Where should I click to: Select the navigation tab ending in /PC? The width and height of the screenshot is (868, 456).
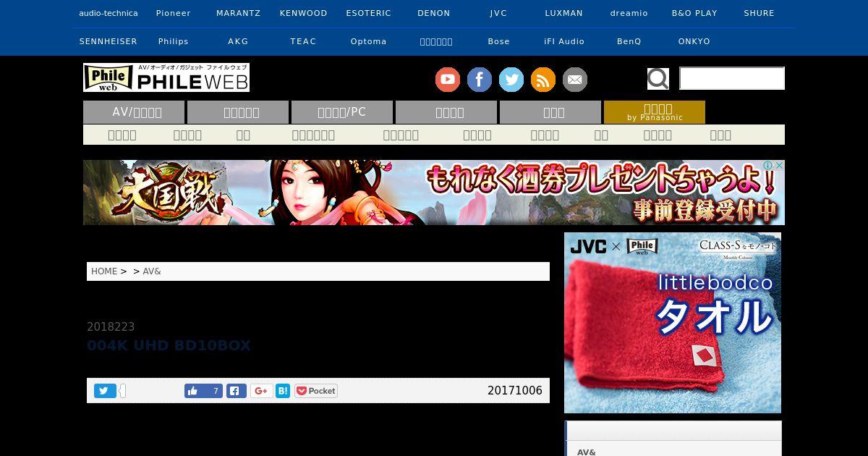[x=342, y=112]
